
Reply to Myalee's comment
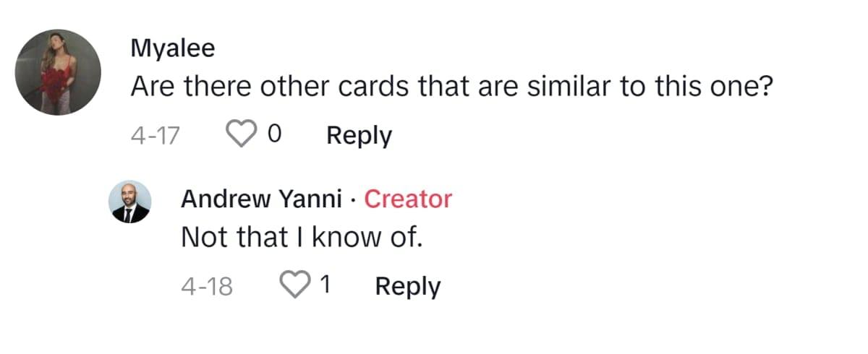[359, 135]
